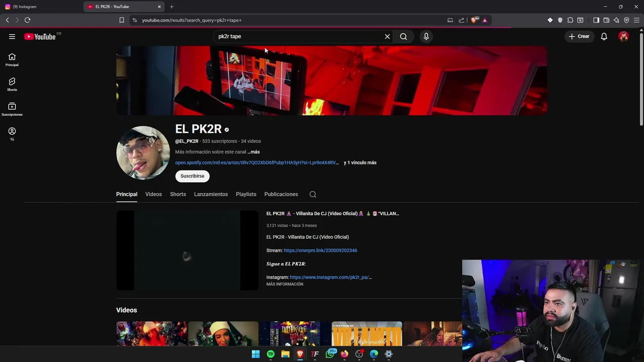Open the orange Responsable video thumbnail
Screen dimensions: 644x362
tap(367, 334)
